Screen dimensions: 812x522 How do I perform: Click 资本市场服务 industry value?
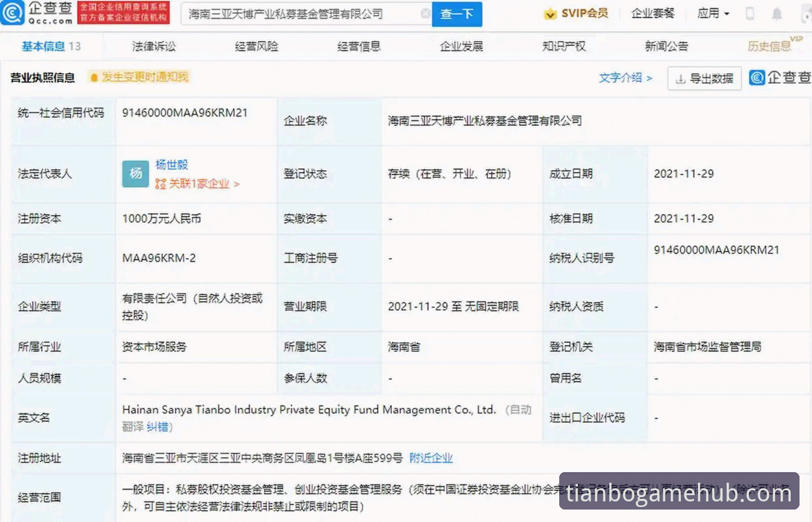pos(154,347)
